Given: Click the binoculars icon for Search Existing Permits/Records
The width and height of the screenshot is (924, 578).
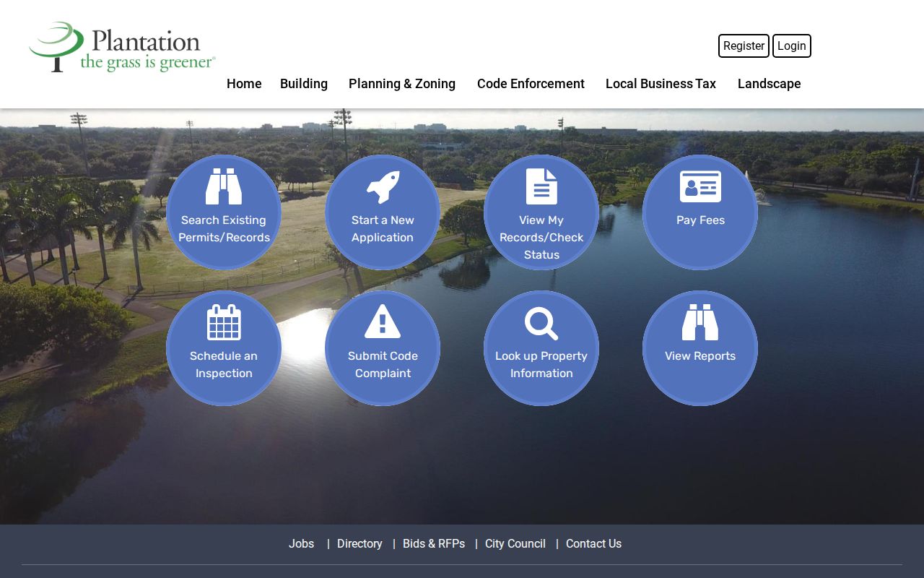Looking at the screenshot, I should click(x=224, y=186).
